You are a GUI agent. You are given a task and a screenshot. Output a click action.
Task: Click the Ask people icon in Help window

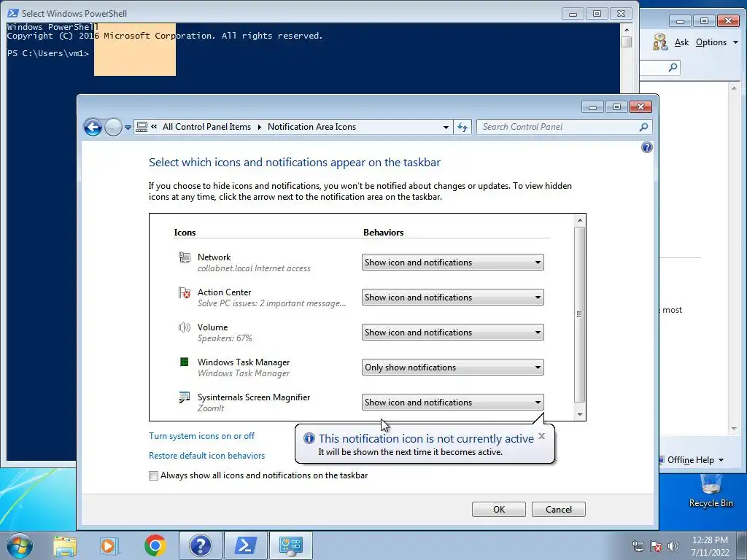point(660,42)
